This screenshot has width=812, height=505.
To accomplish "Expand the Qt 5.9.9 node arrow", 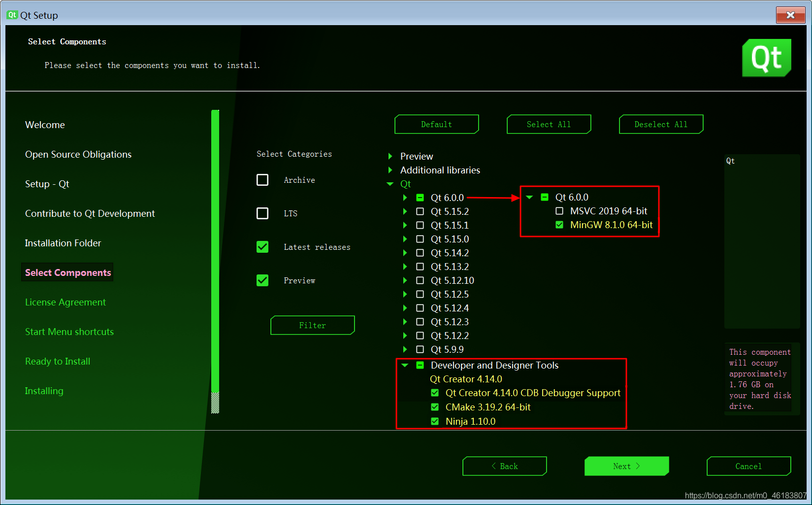I will tap(405, 349).
